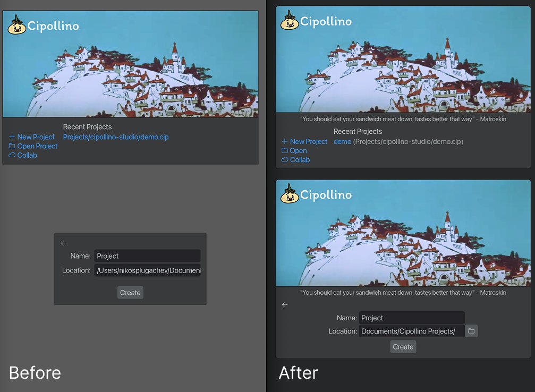Click Create button in Before dialog
This screenshot has width=535, height=392.
pos(130,292)
